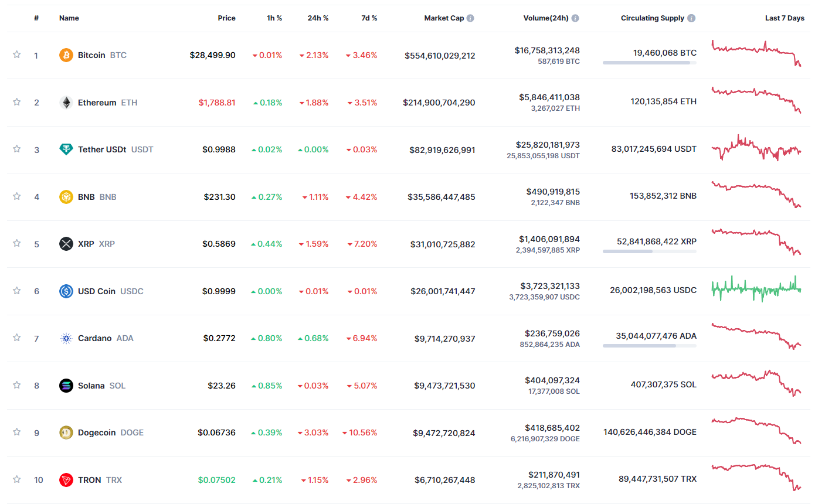
Task: Open USD Coin's green 7-day sparkline
Action: (x=756, y=288)
